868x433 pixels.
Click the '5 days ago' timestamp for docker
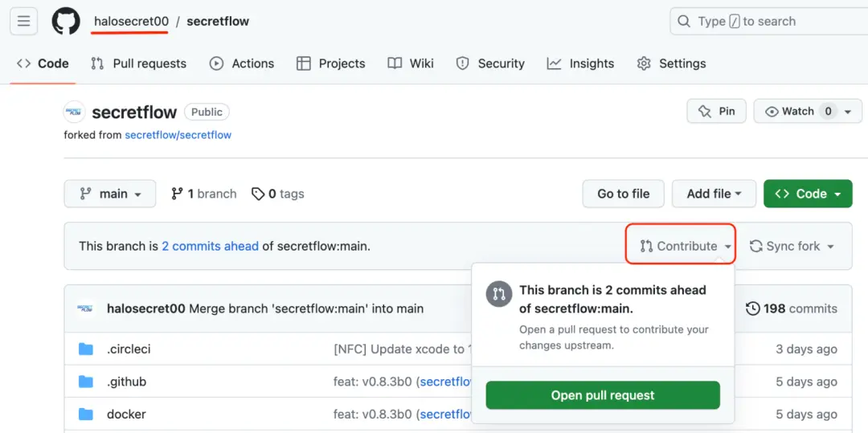coord(807,414)
